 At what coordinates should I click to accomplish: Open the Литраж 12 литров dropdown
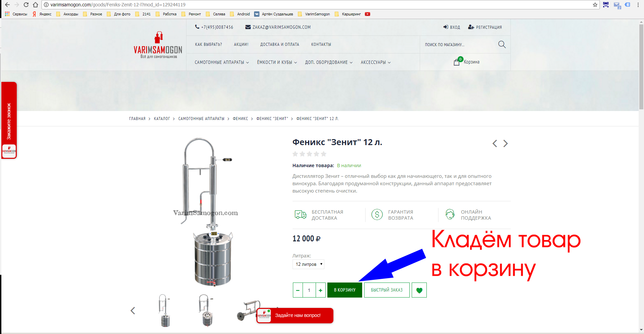tap(308, 264)
